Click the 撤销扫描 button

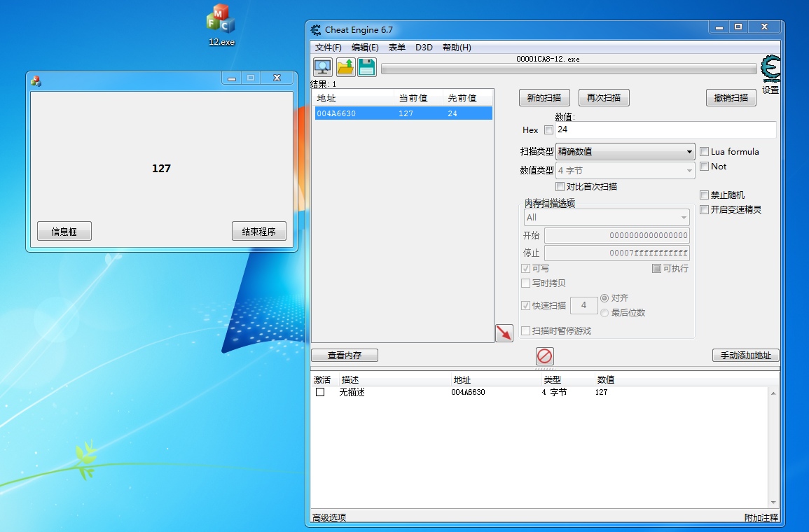tap(731, 97)
